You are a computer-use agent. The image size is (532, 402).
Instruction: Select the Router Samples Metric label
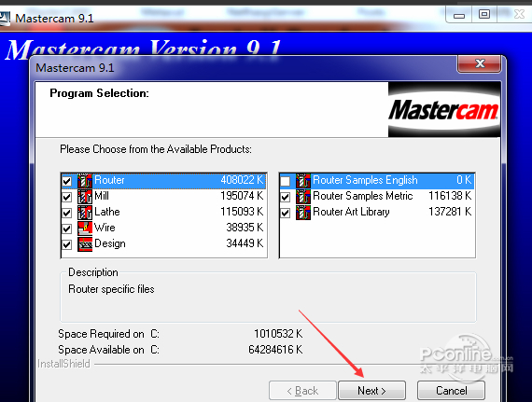pyautogui.click(x=363, y=196)
